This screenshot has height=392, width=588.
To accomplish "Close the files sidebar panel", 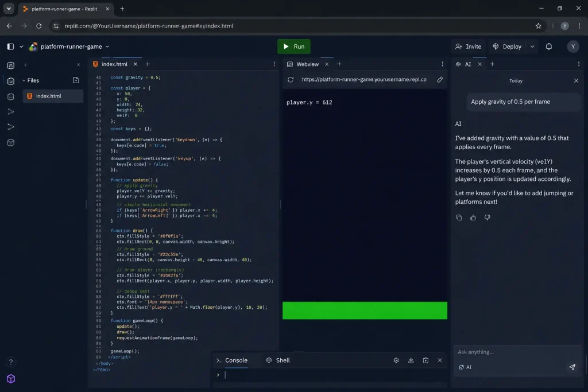I will click(78, 65).
